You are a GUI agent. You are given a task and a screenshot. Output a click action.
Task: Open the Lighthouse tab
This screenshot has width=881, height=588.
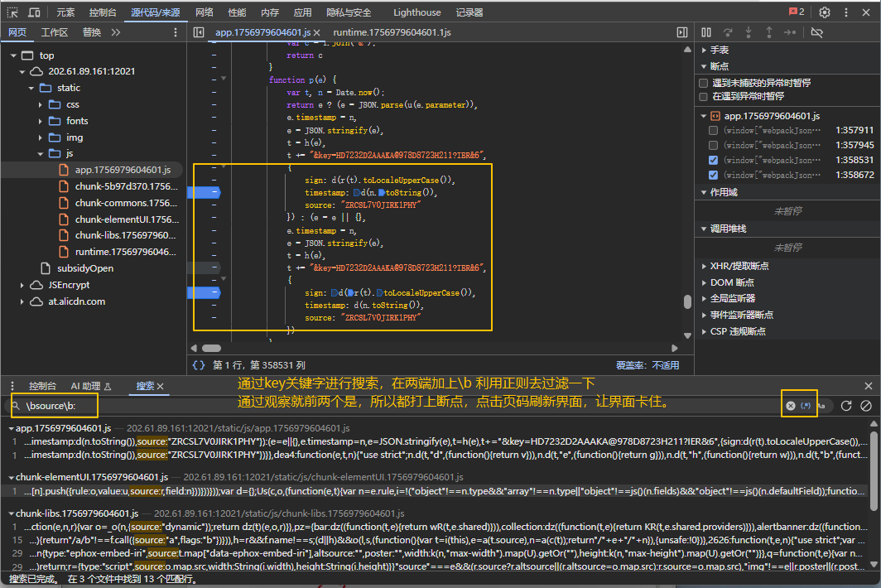click(417, 12)
